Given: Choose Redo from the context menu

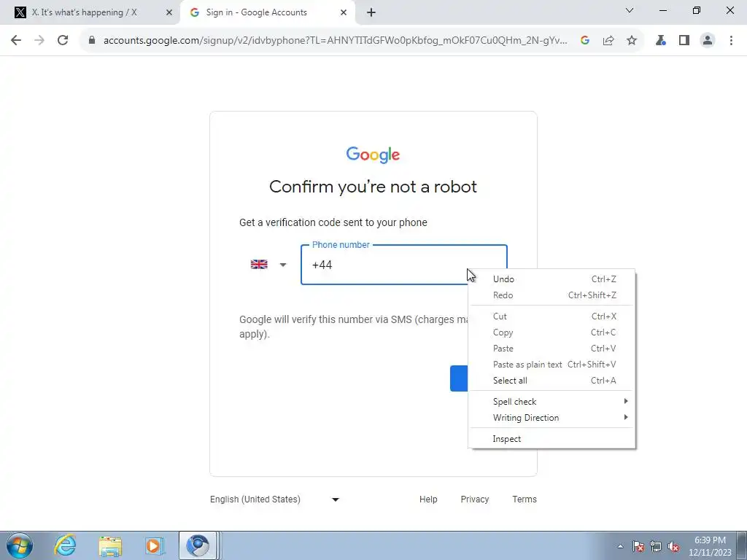Looking at the screenshot, I should tap(551, 295).
